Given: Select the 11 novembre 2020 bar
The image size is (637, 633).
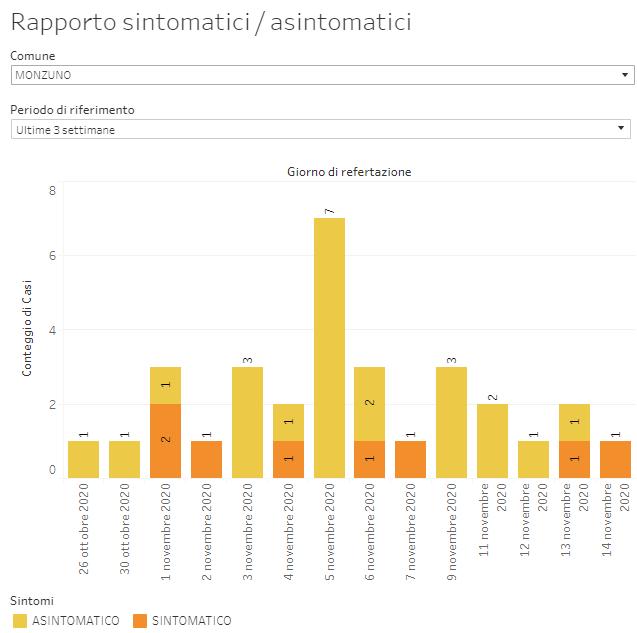Looking at the screenshot, I should (493, 440).
